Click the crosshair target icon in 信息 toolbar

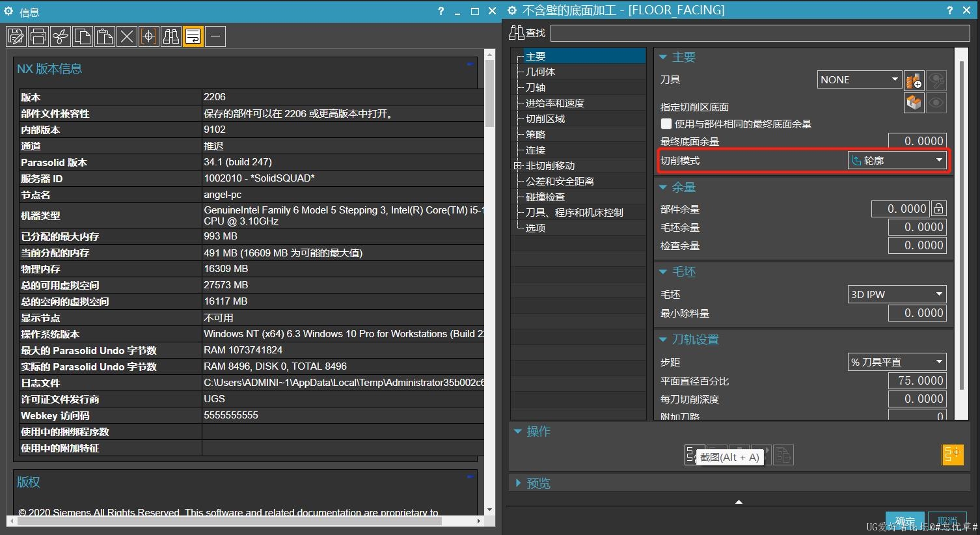coord(149,36)
